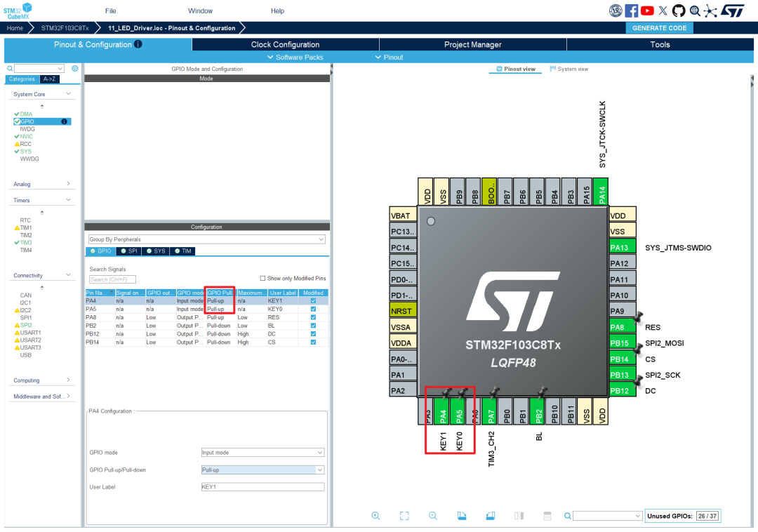The width and height of the screenshot is (758, 532).
Task: Open the X social icon link
Action: click(663, 11)
